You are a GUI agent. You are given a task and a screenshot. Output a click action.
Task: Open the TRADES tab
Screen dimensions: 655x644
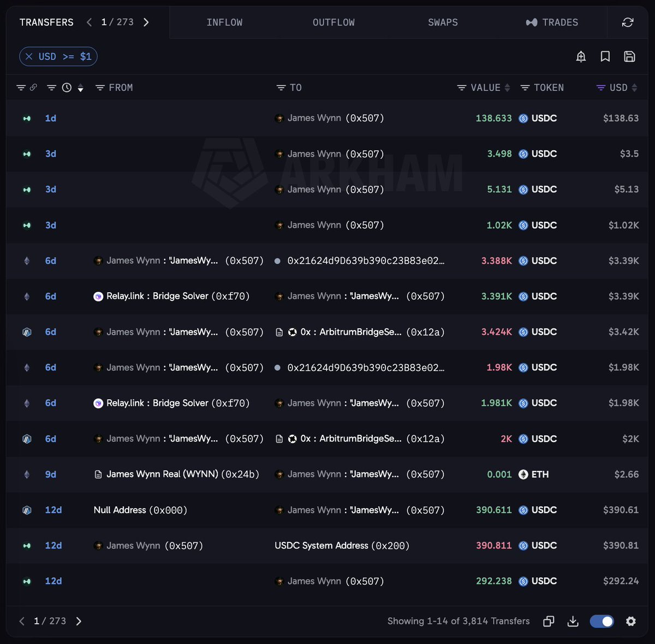point(552,22)
